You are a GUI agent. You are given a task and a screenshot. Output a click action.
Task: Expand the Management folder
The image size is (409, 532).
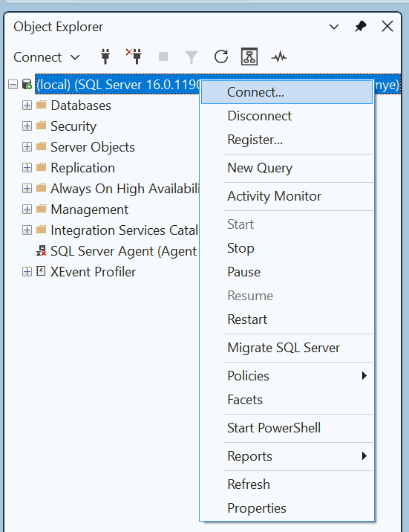[27, 210]
